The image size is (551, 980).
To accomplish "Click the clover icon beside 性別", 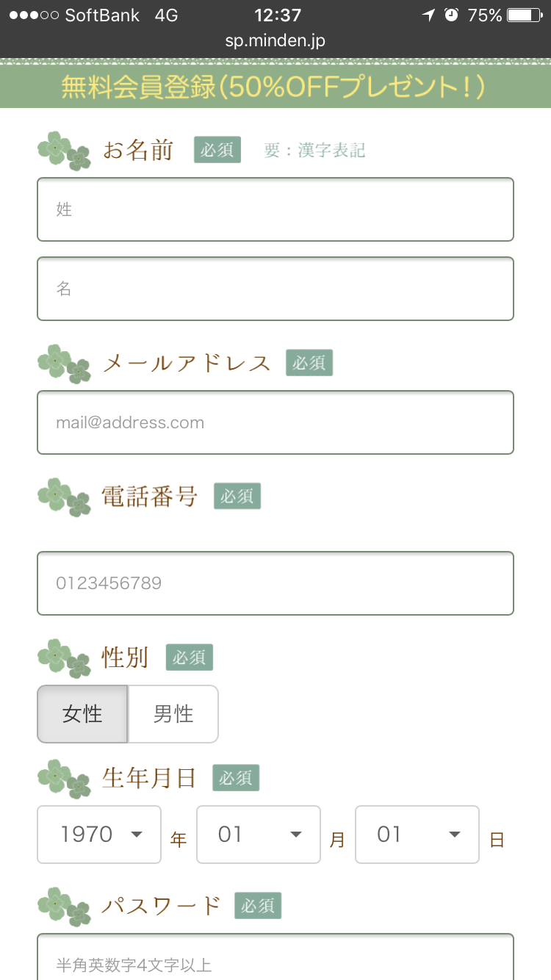I will point(64,658).
